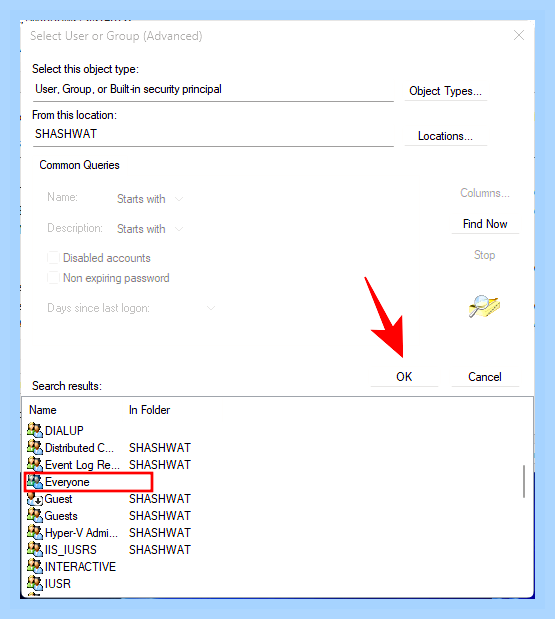The height and width of the screenshot is (619, 555).
Task: Click the DIALUP group icon
Action: [35, 430]
